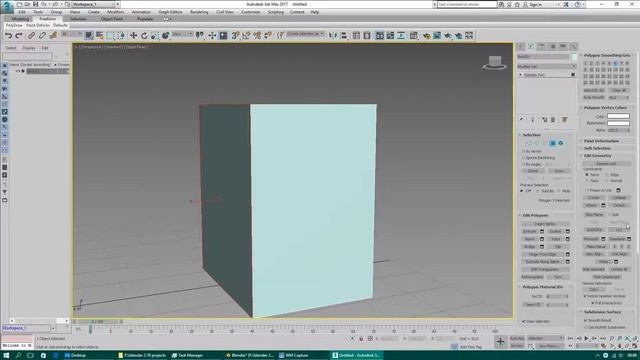Open the Customize menu
The width and height of the screenshot is (640, 360).
(250, 12)
